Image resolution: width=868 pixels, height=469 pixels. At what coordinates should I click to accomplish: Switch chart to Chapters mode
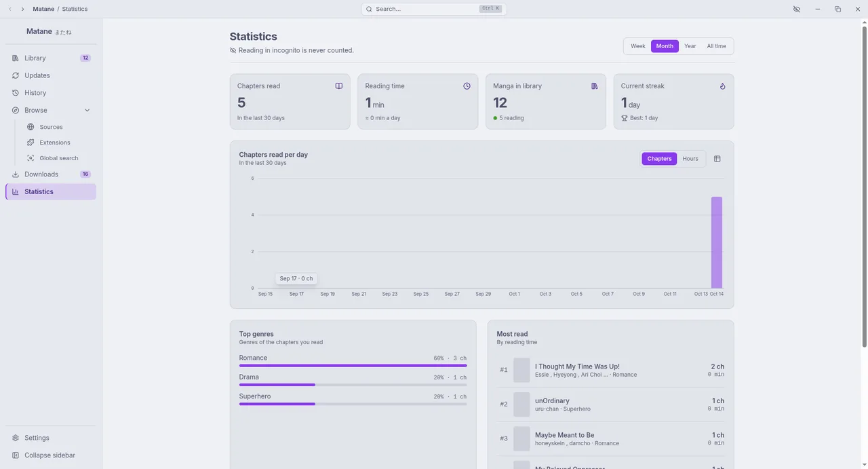[659, 159]
